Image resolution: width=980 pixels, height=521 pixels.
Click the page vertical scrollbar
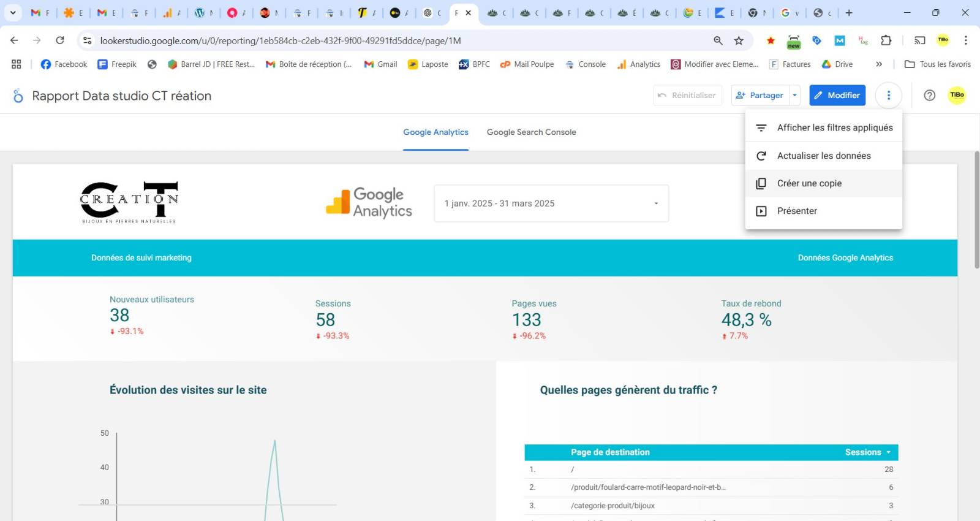pyautogui.click(x=976, y=210)
